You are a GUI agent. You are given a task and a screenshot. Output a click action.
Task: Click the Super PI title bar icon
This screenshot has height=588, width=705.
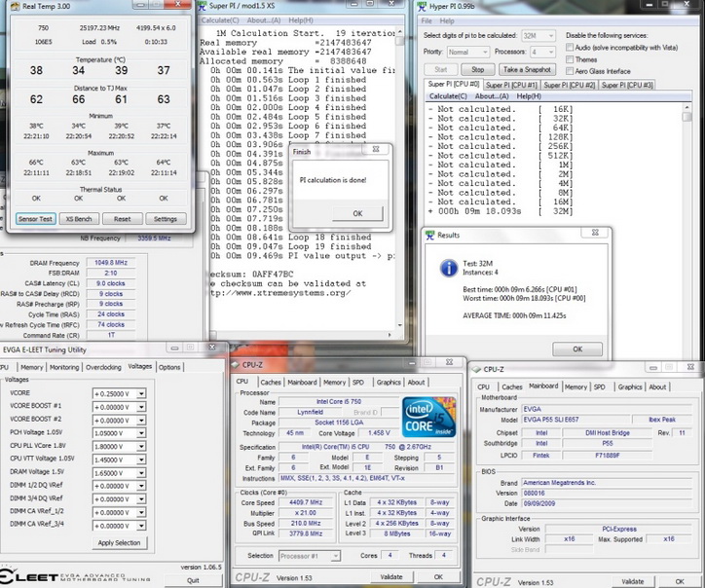(202, 6)
